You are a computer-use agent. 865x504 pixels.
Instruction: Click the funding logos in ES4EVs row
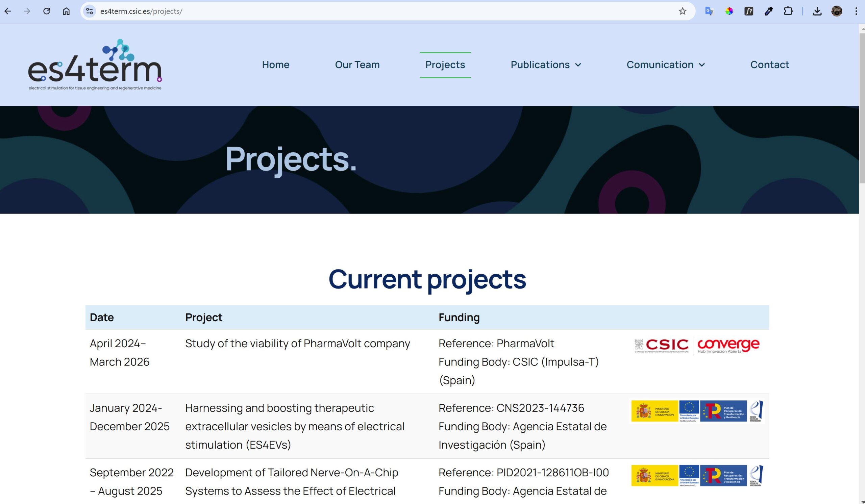tap(697, 411)
